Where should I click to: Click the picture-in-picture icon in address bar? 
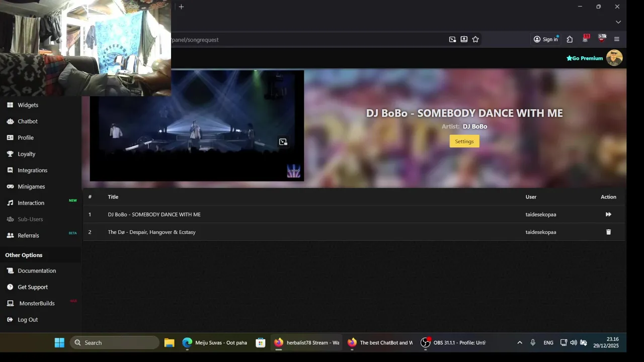pos(452,39)
